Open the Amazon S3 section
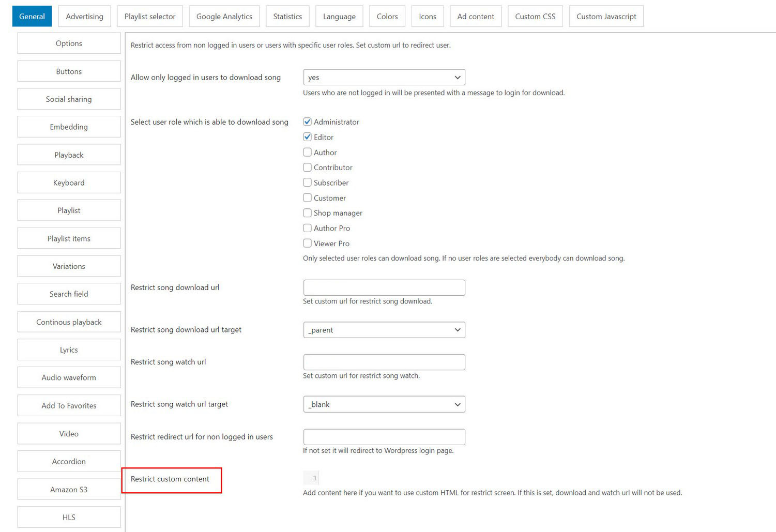The width and height of the screenshot is (776, 532). pos(69,490)
